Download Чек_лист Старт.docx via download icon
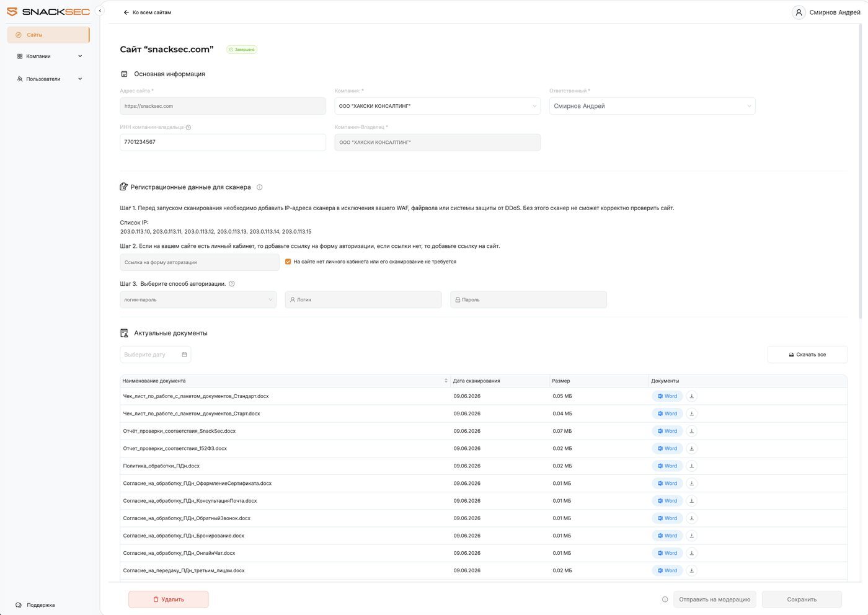868x615 pixels. coord(692,414)
